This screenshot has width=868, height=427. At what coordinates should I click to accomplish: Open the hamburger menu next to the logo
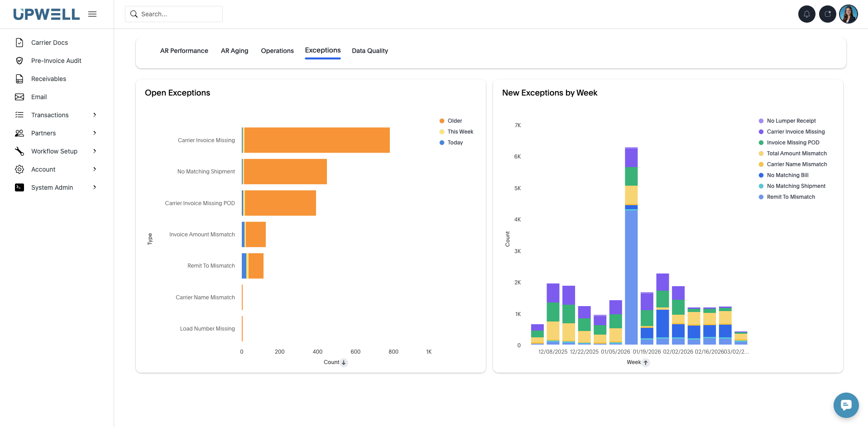click(x=92, y=14)
